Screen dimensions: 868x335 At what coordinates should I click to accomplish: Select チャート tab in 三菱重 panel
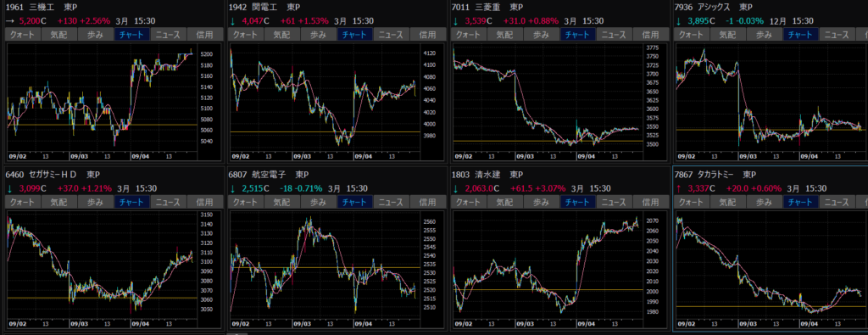tap(578, 34)
